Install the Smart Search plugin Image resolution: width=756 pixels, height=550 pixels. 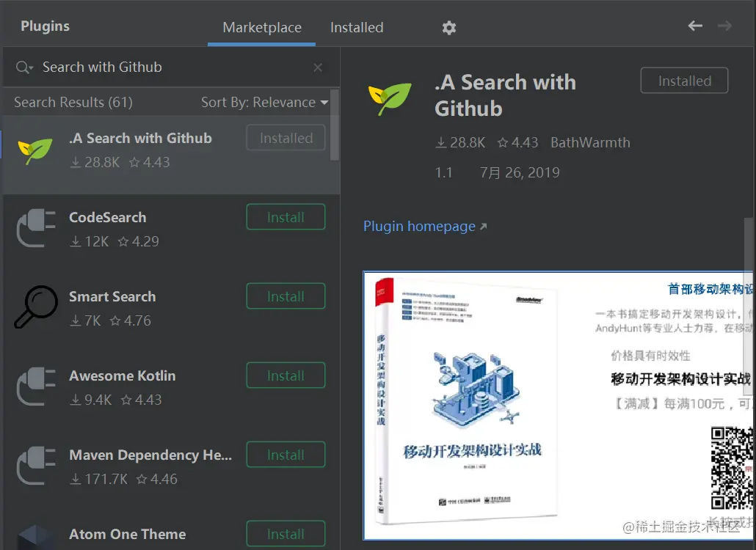[286, 296]
